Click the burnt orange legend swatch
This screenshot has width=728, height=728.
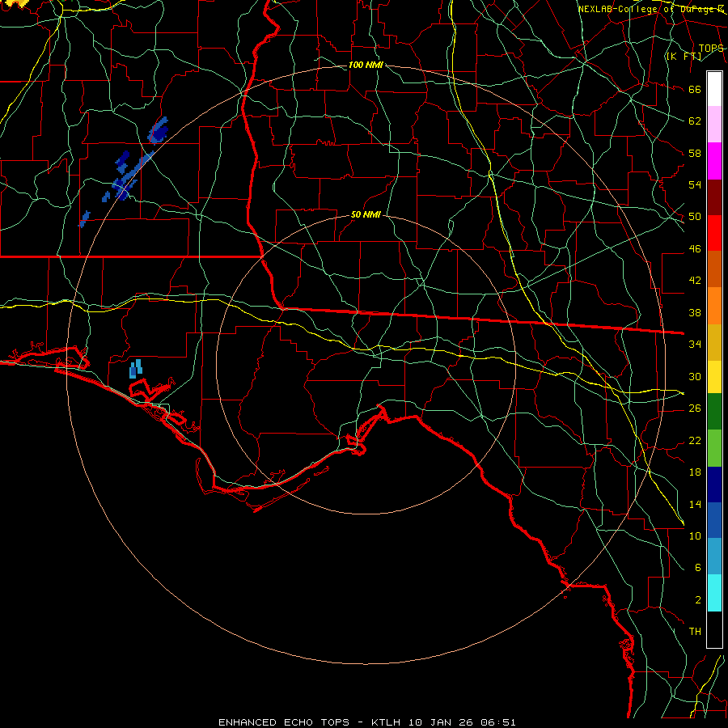[714, 269]
